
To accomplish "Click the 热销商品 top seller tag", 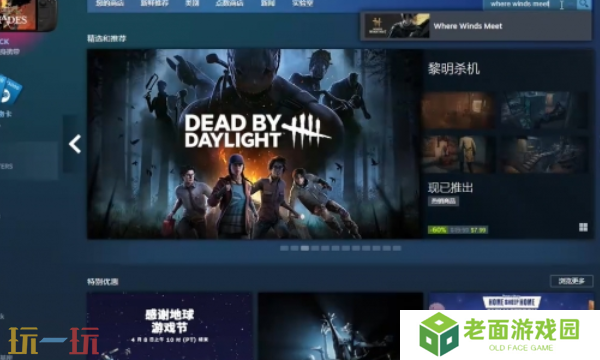I will [x=443, y=201].
